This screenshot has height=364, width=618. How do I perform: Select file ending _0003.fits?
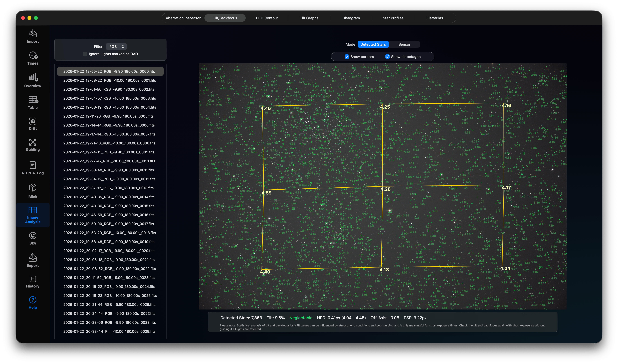coord(110,98)
